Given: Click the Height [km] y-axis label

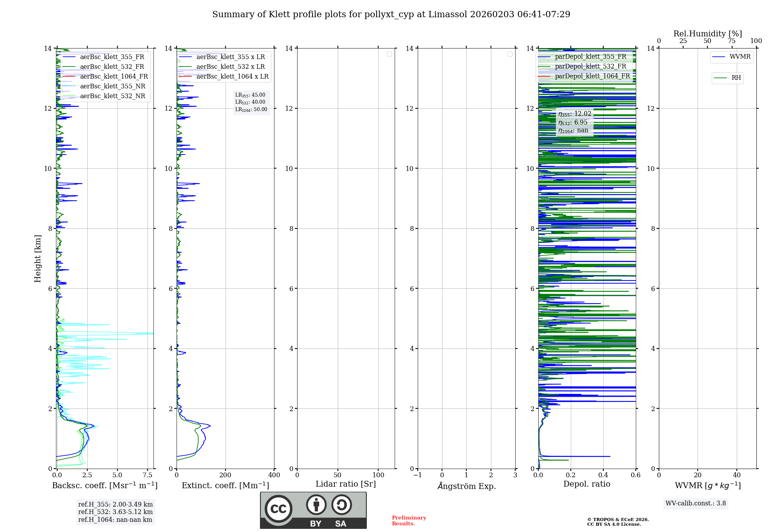Looking at the screenshot, I should tap(38, 258).
